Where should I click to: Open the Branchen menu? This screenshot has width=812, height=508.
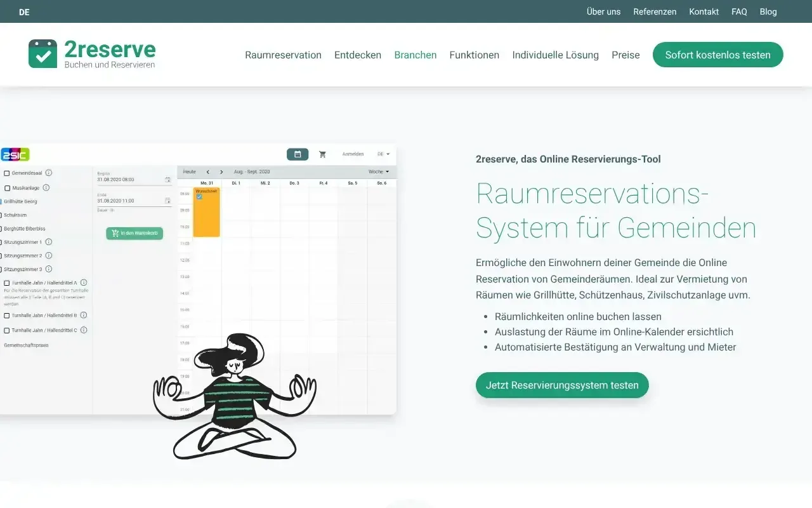(415, 55)
